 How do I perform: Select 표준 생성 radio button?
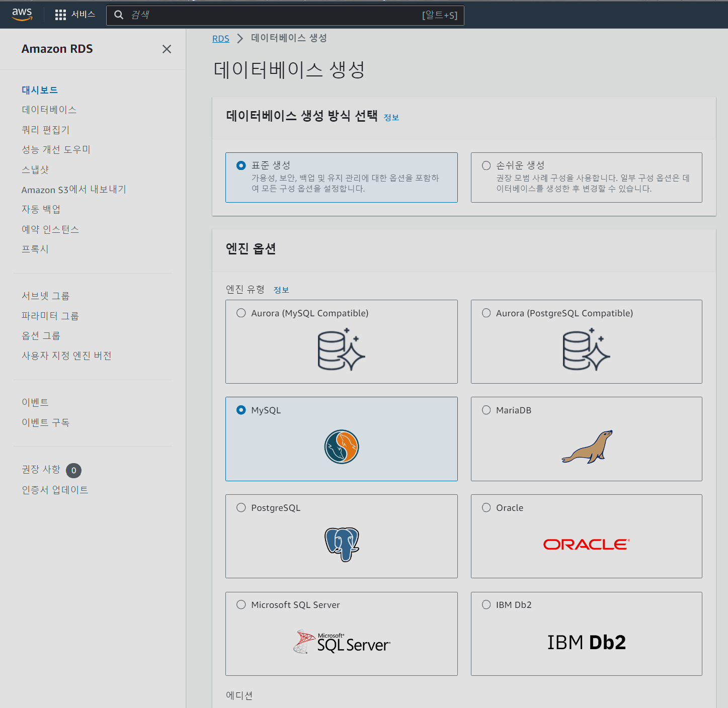pyautogui.click(x=241, y=165)
